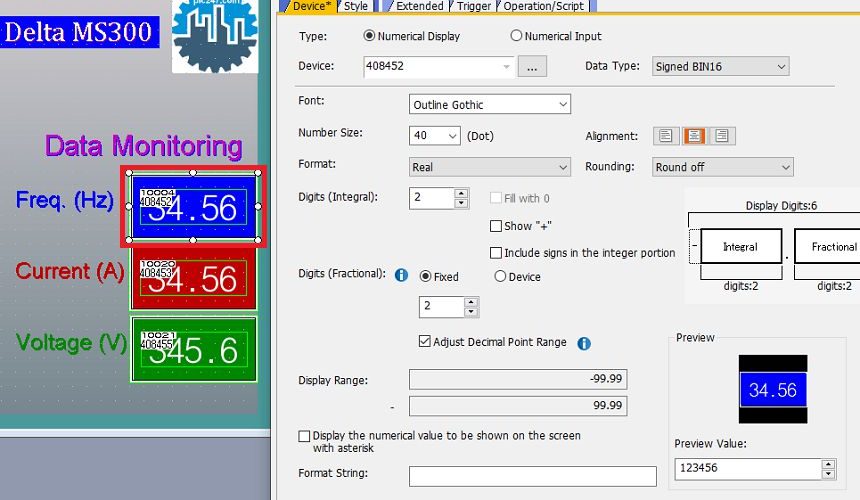
Task: Select left alignment icon
Action: 666,136
